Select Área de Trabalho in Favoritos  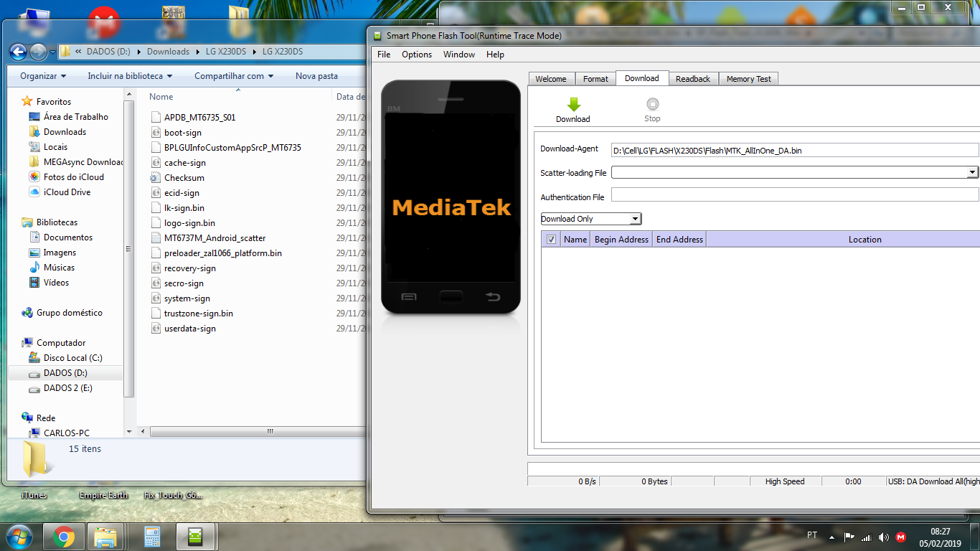pos(75,117)
